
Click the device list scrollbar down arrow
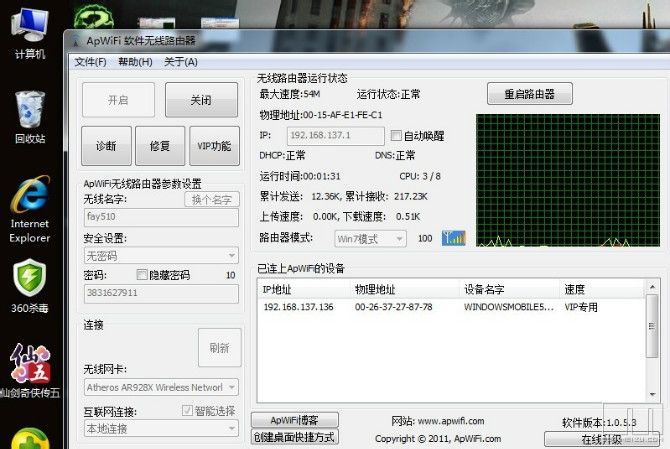coord(652,394)
